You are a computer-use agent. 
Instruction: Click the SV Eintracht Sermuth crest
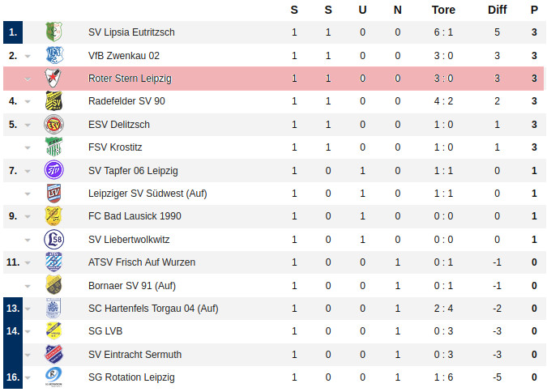coord(53,354)
